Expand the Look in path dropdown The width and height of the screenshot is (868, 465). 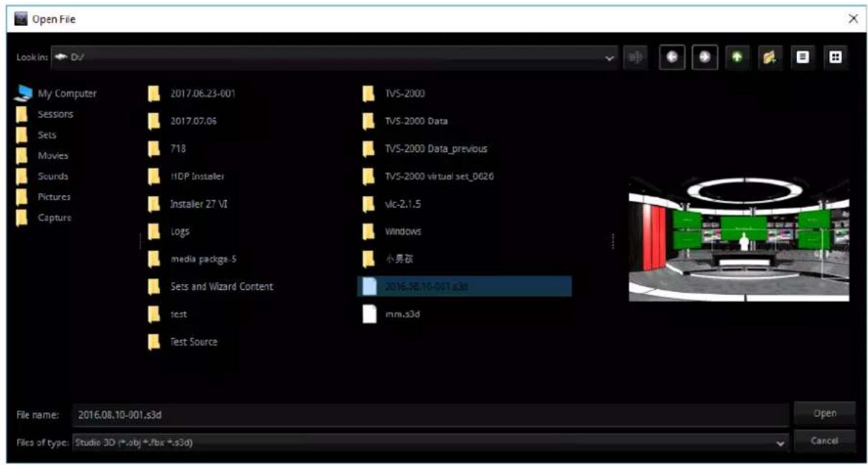point(611,58)
